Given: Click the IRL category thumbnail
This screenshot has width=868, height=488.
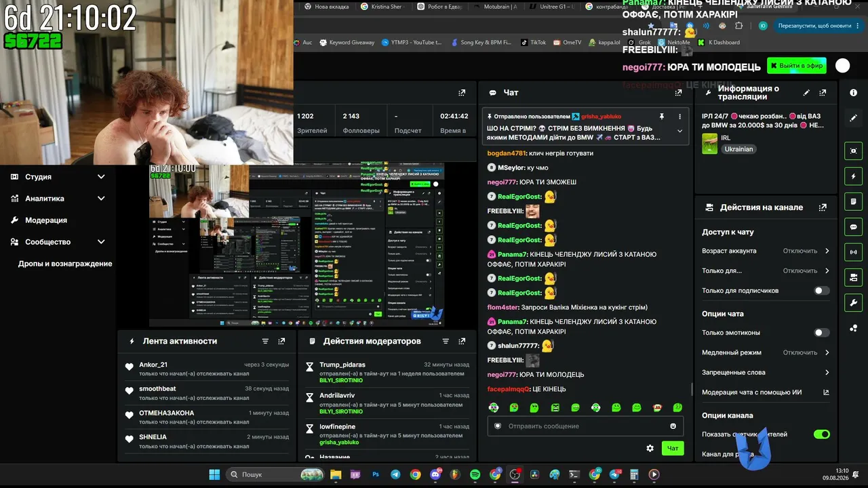Looking at the screenshot, I should pos(709,144).
